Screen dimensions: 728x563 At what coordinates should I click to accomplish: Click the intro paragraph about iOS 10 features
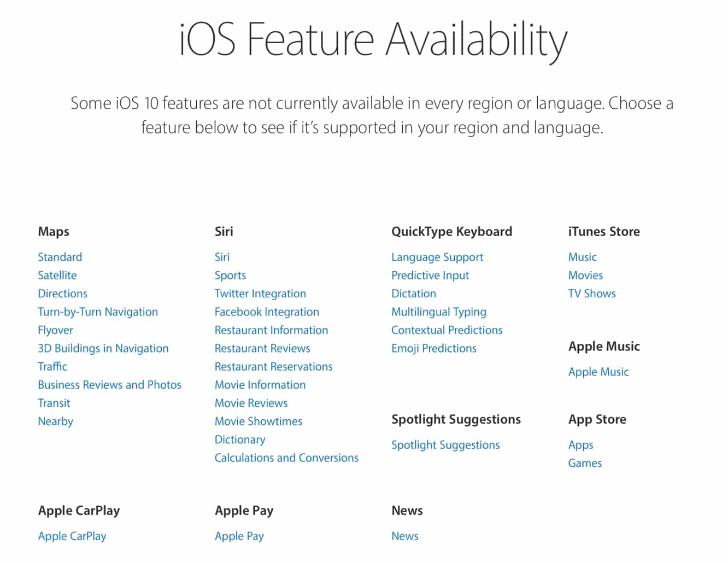pos(372,115)
